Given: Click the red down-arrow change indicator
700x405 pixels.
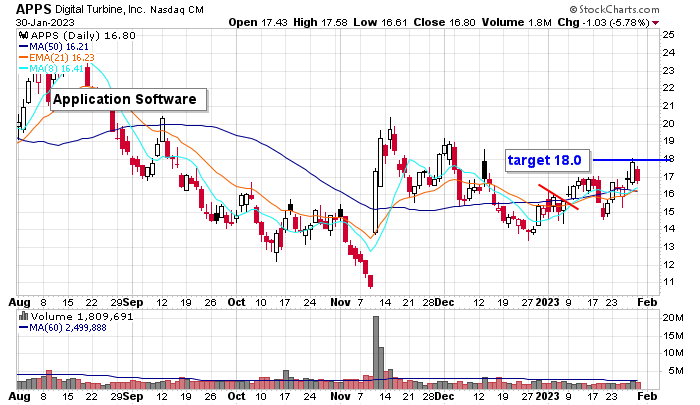Looking at the screenshot, I should coord(655,23).
